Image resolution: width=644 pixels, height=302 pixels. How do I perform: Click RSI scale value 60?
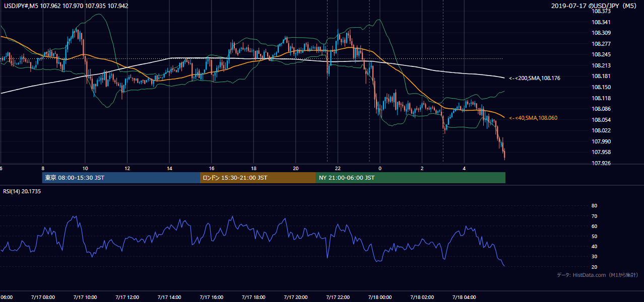pos(594,226)
